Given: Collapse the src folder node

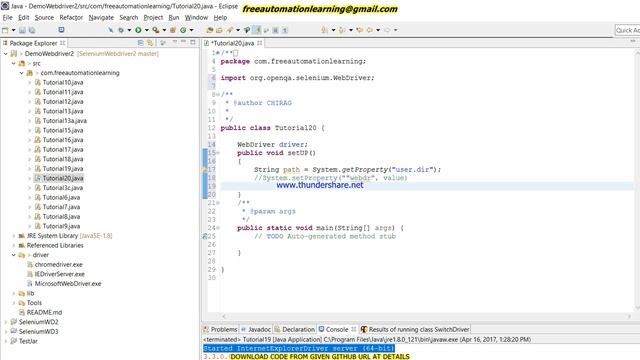Looking at the screenshot, I should pos(13,63).
